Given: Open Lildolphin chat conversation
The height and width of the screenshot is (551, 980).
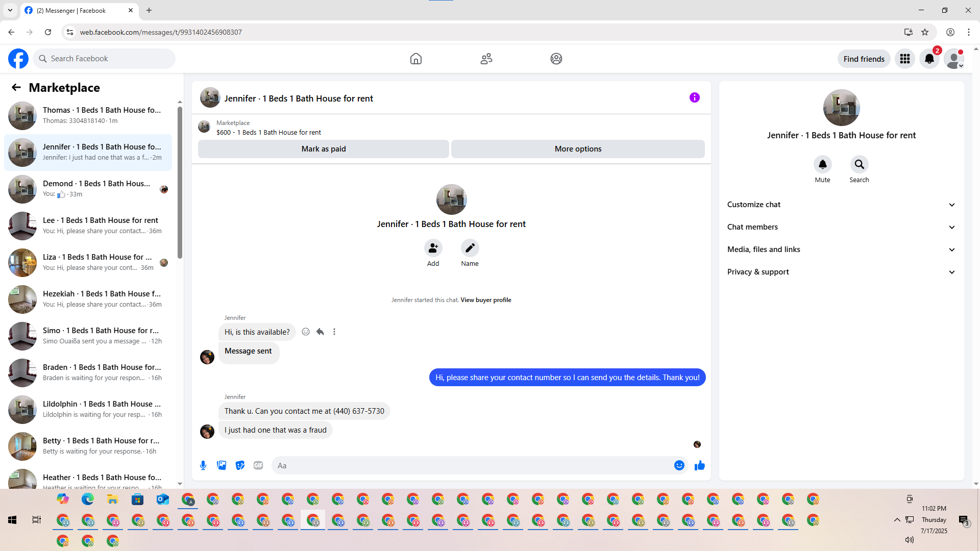Looking at the screenshot, I should point(88,410).
